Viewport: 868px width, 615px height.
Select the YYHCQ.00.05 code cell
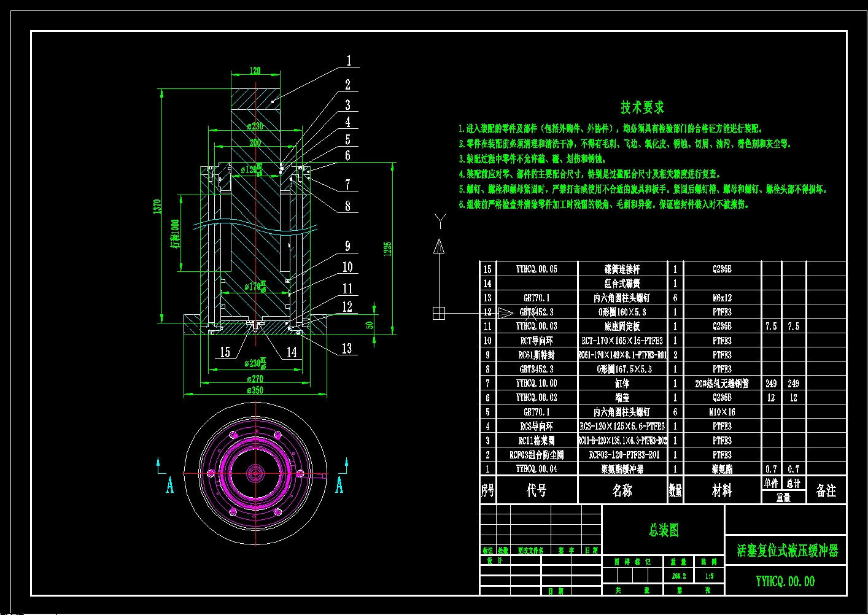[537, 269]
